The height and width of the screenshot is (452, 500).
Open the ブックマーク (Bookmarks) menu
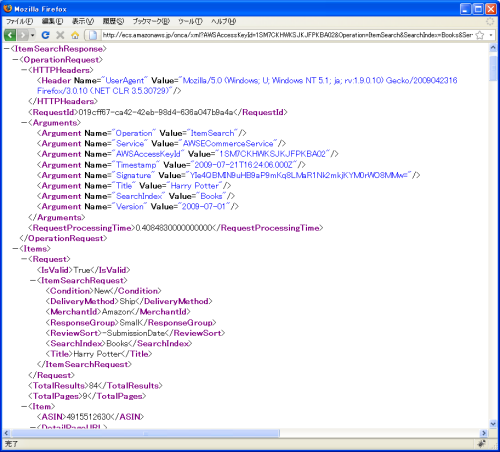[151, 21]
